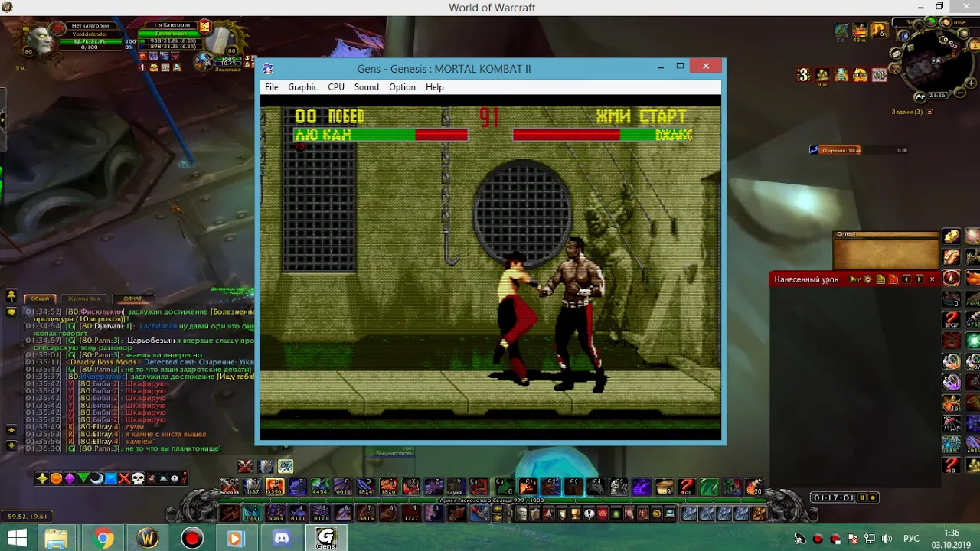Open Discord from the taskbar
This screenshot has width=980, height=551.
coord(282,539)
